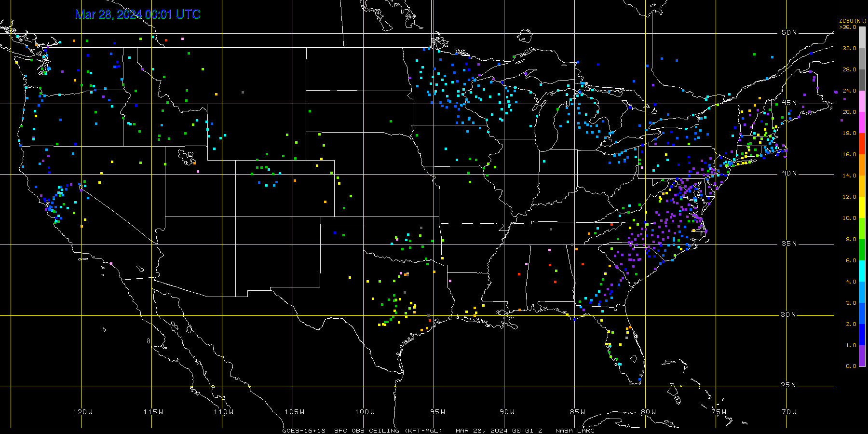Click the '110W' longitude label

[x=224, y=412]
